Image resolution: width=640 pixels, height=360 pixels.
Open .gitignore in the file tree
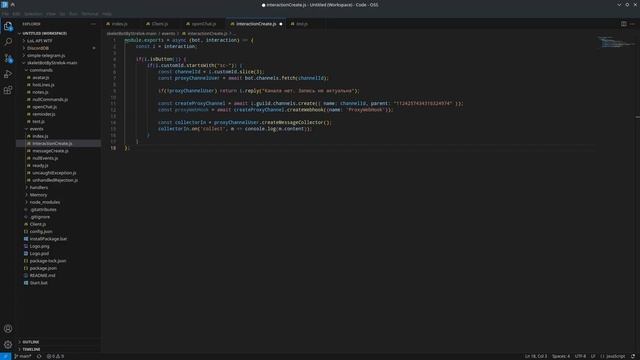pos(40,217)
